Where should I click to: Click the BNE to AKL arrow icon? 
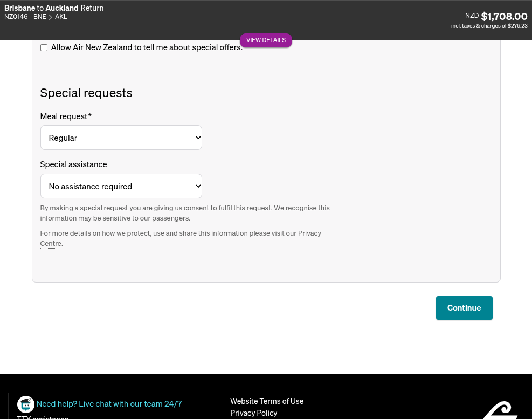50,17
